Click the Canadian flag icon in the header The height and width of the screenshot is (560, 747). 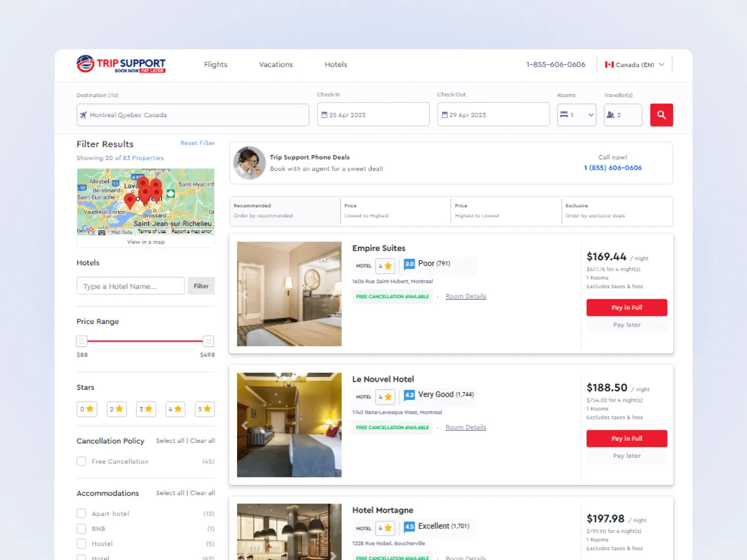[608, 64]
